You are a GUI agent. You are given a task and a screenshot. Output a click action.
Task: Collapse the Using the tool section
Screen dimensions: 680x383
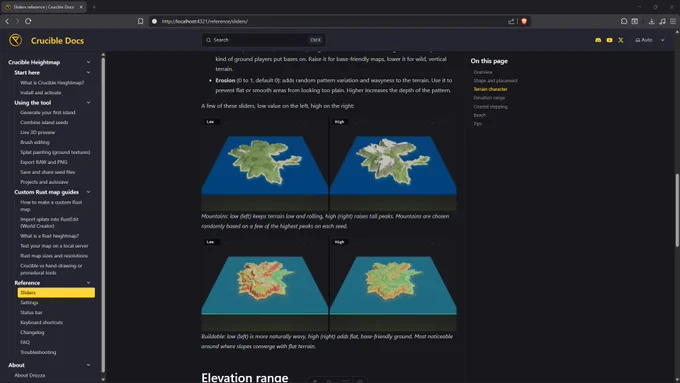click(x=88, y=103)
